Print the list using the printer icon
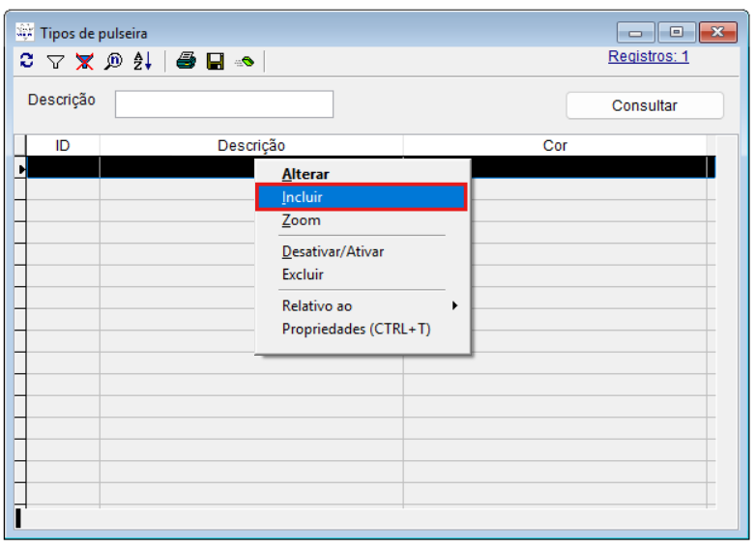The height and width of the screenshot is (548, 756). (x=187, y=61)
